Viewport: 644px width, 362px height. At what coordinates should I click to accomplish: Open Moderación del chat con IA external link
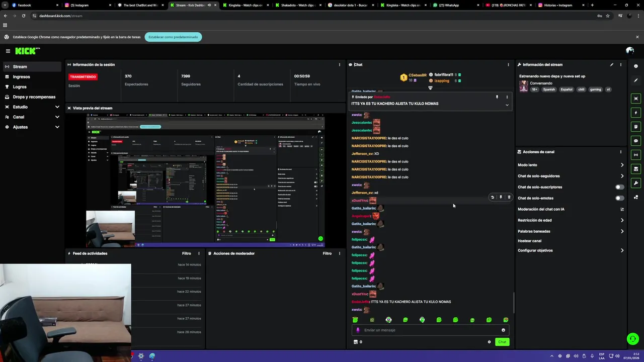click(x=622, y=209)
